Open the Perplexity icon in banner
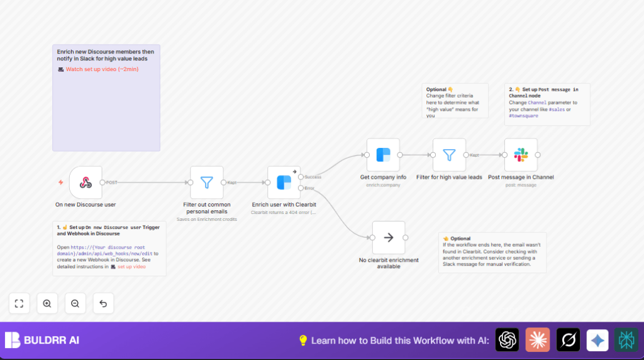Screen dimensions: 644x360 [x=626, y=340]
